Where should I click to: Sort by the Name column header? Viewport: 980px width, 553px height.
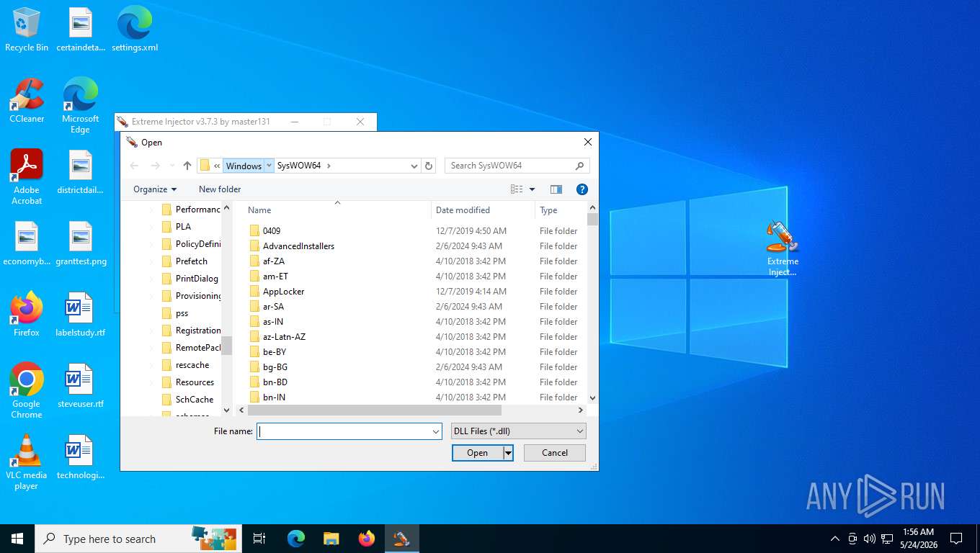coord(337,210)
